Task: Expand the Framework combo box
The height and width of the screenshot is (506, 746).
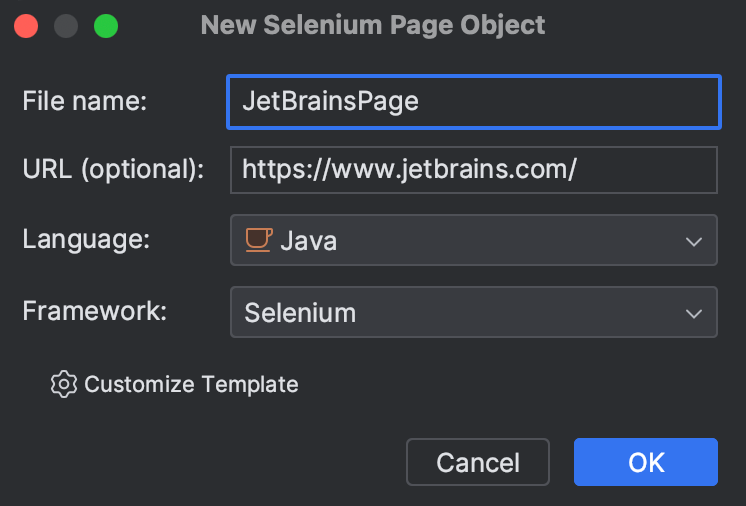Action: pos(473,313)
